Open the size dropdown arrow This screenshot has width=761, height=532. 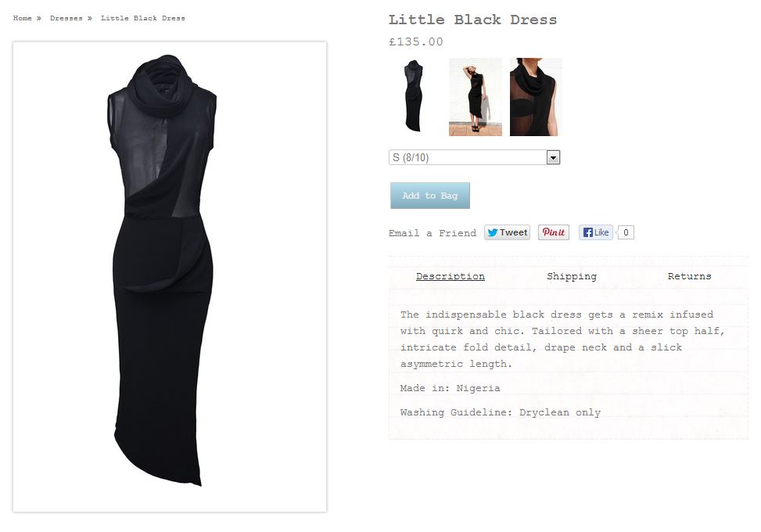click(x=553, y=157)
